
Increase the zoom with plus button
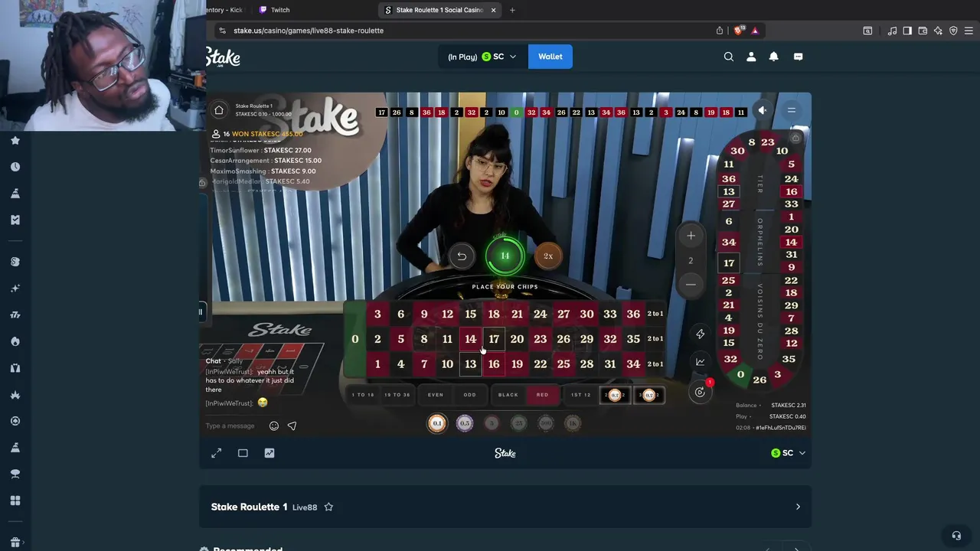point(691,236)
